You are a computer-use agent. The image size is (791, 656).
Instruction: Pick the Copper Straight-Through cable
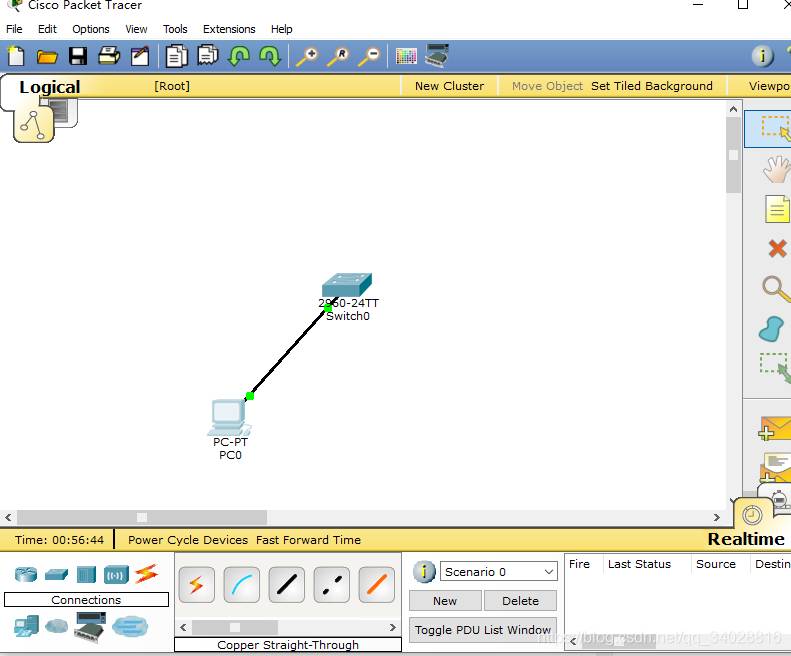(287, 584)
